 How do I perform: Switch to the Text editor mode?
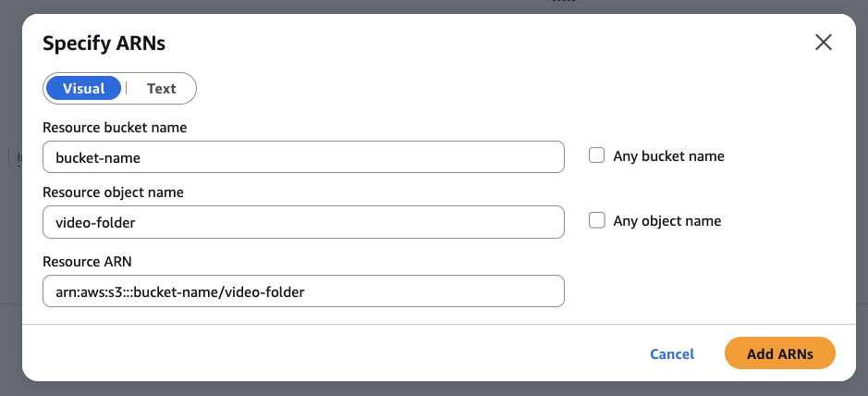click(x=161, y=89)
